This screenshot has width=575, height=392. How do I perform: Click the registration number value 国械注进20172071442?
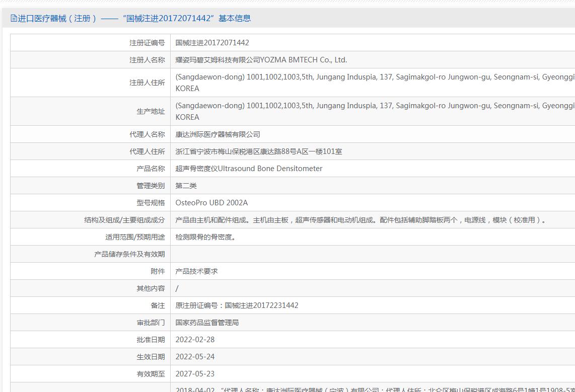[212, 43]
